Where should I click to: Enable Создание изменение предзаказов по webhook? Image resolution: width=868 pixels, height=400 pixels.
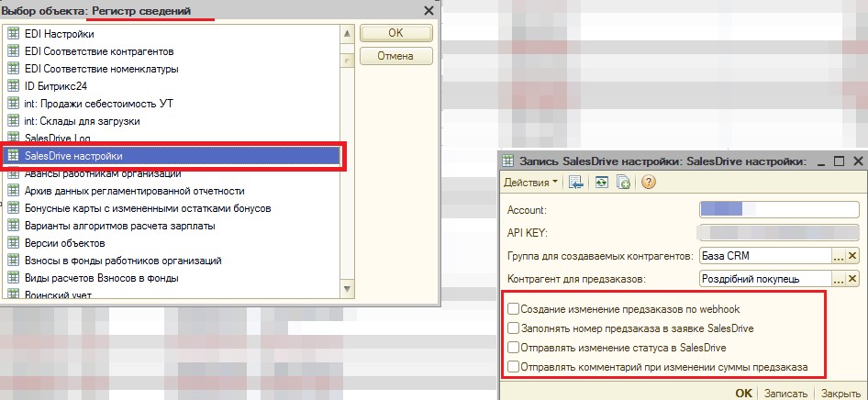(514, 308)
